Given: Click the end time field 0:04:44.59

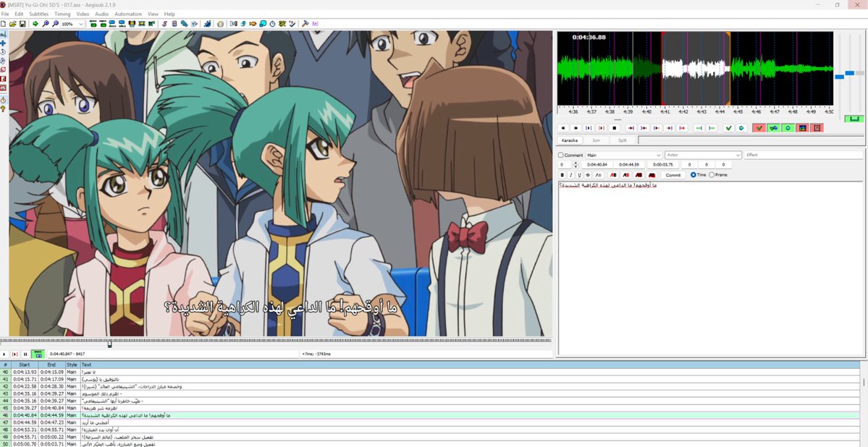Looking at the screenshot, I should (629, 165).
